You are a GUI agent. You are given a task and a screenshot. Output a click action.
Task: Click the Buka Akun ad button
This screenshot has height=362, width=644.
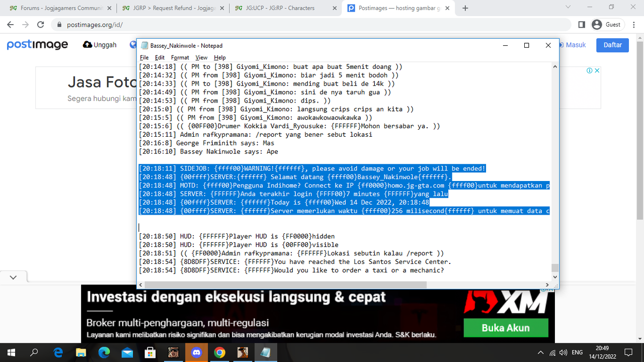coord(506,328)
